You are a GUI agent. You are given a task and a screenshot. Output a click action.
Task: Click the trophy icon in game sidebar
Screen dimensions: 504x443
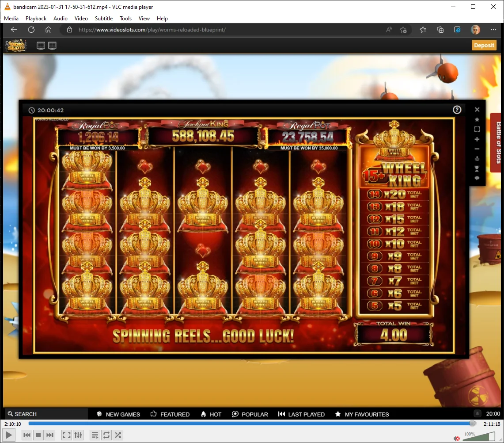tap(477, 168)
